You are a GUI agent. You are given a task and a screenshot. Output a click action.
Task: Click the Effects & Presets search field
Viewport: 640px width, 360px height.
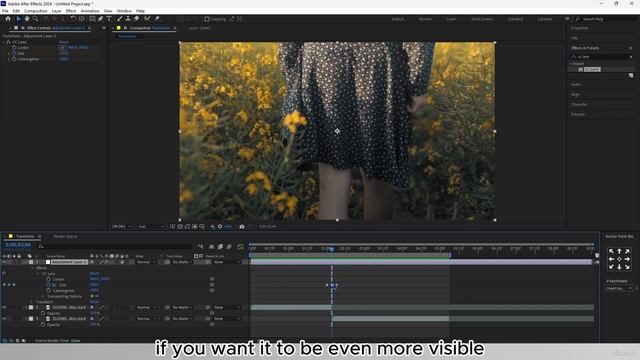click(602, 57)
